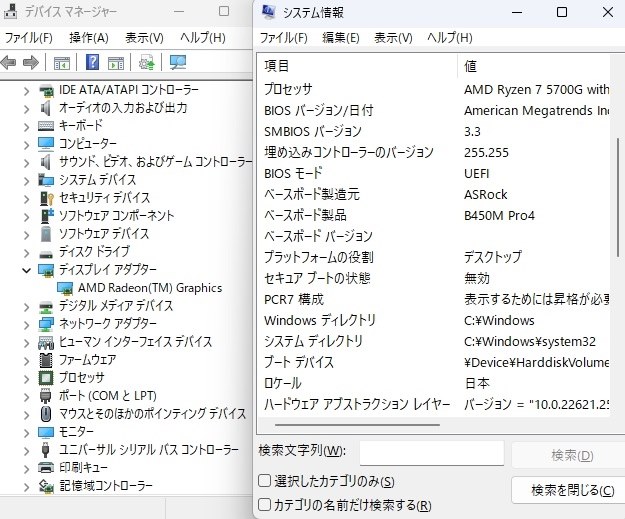The image size is (625, 519).
Task: Expand the ソフトウェア デバイス node
Action: coord(26,235)
